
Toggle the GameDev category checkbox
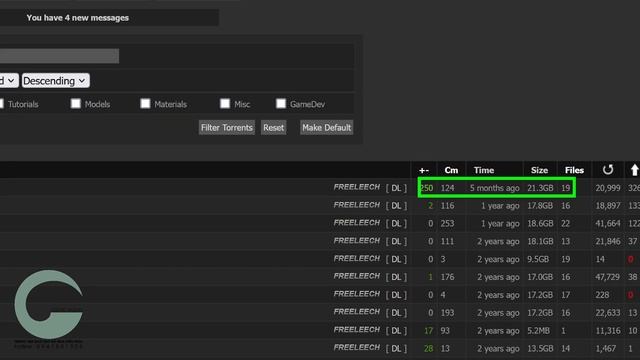281,104
